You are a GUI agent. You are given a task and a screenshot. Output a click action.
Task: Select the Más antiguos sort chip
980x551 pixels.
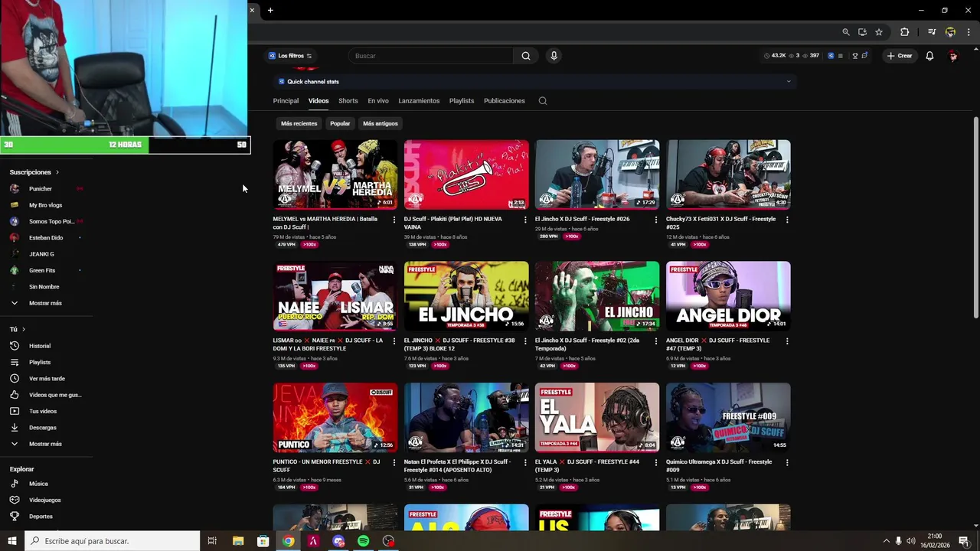381,123
